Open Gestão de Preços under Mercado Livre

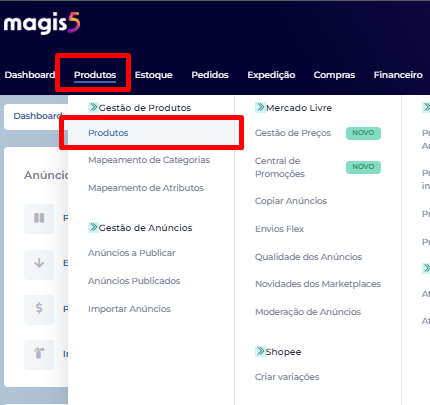pyautogui.click(x=293, y=133)
